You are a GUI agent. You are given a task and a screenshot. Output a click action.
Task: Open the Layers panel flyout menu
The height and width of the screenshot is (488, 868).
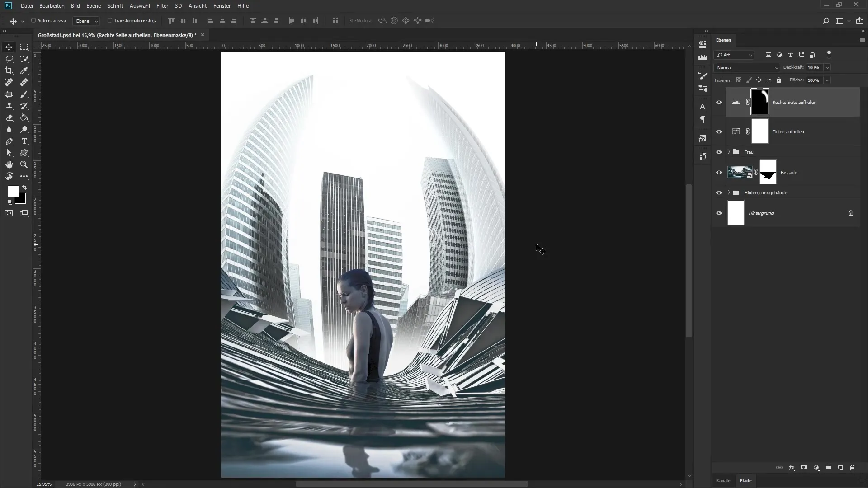(862, 40)
